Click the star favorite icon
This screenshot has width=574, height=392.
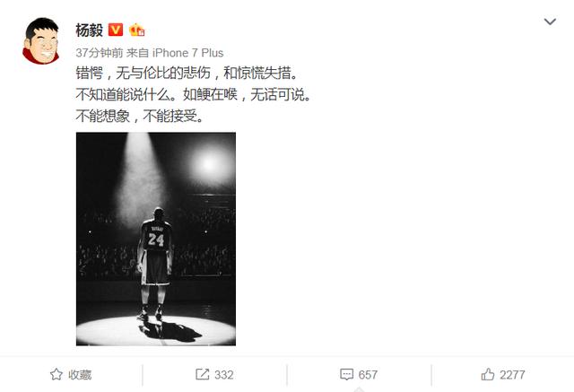tap(57, 374)
